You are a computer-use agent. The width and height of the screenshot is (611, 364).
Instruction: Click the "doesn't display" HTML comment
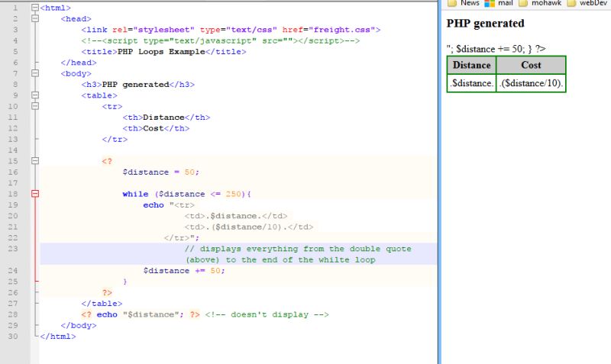coord(267,314)
